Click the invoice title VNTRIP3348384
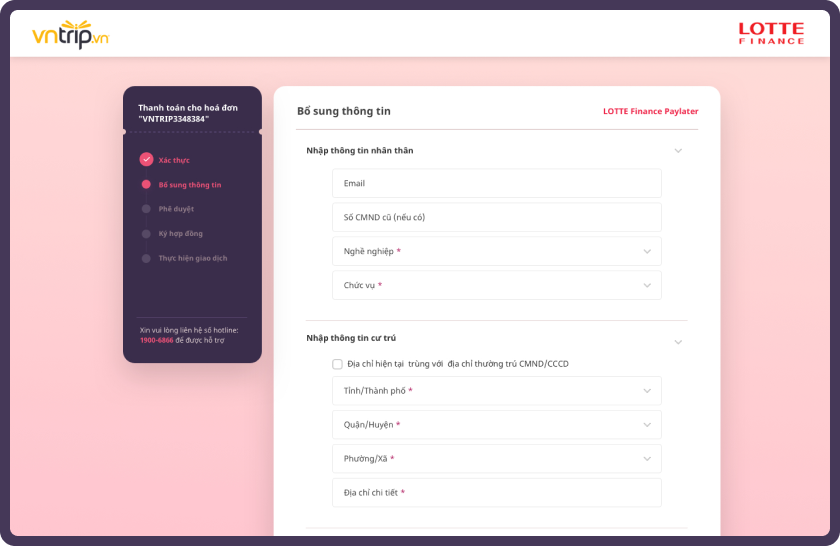This screenshot has width=840, height=546. 188,113
